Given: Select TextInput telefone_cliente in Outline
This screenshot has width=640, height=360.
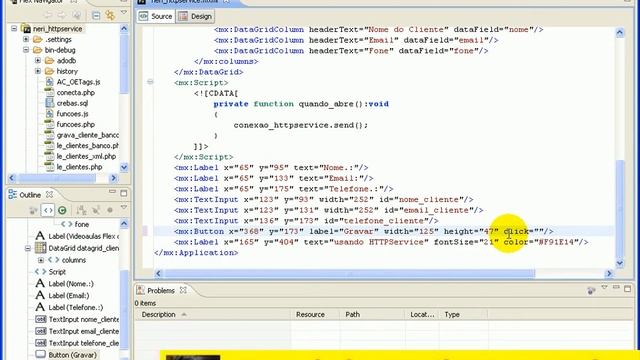Looking at the screenshot, I should pos(84,343).
